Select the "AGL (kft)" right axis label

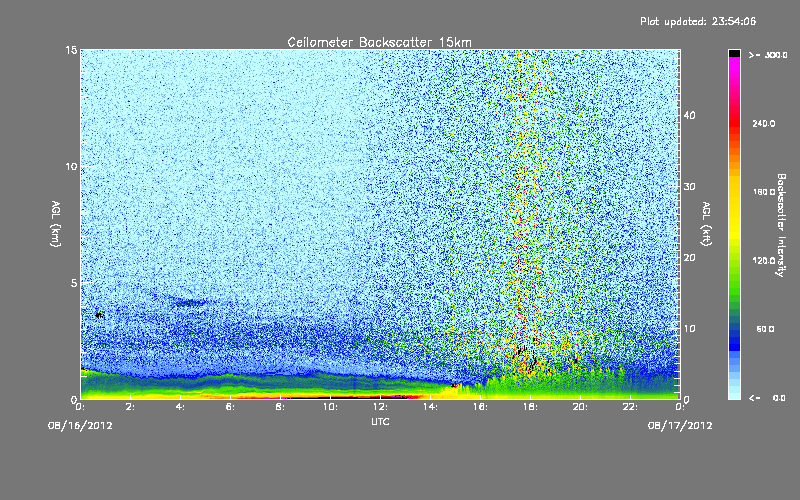pos(706,223)
